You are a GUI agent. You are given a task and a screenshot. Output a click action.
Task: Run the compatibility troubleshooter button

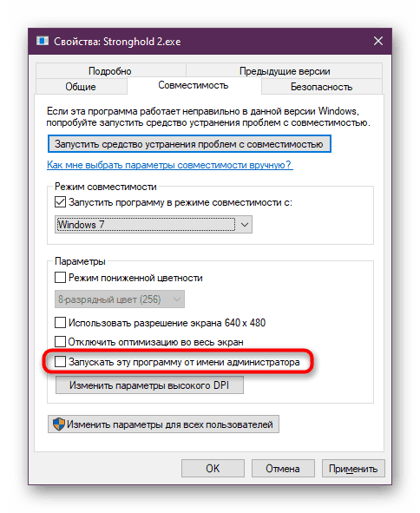pos(189,144)
